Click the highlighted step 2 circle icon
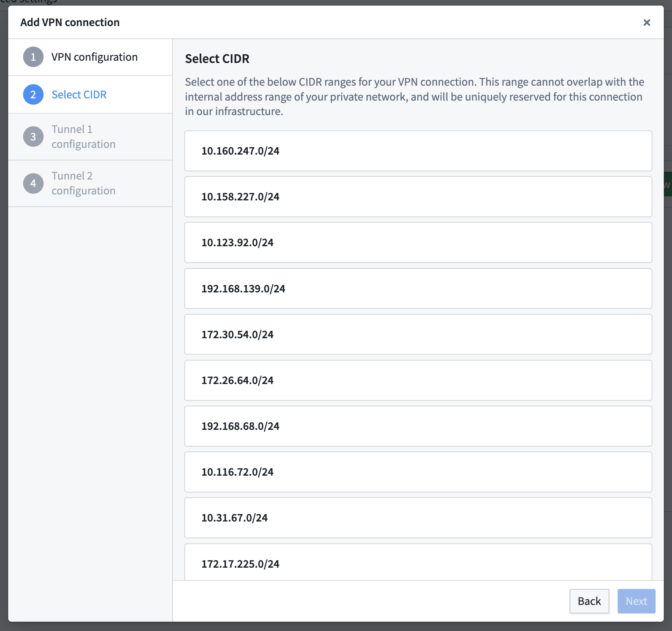Screen dimensions: 672x631 (x=33, y=94)
